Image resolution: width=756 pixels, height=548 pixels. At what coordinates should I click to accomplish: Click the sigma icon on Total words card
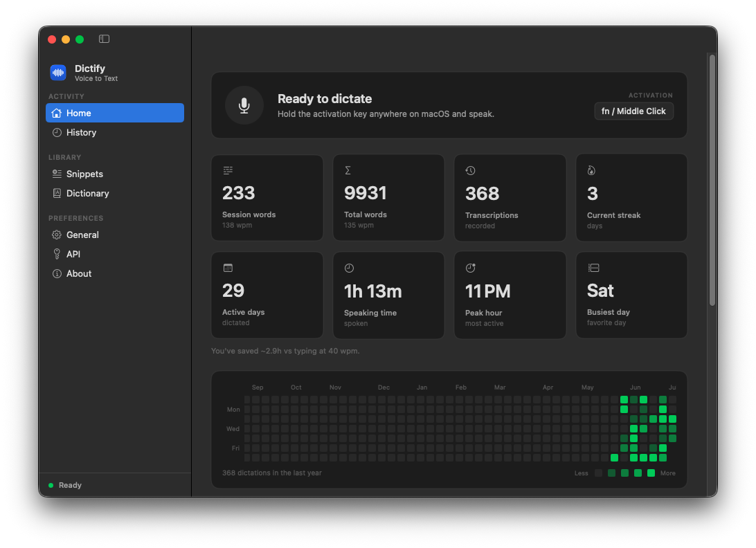pyautogui.click(x=348, y=170)
